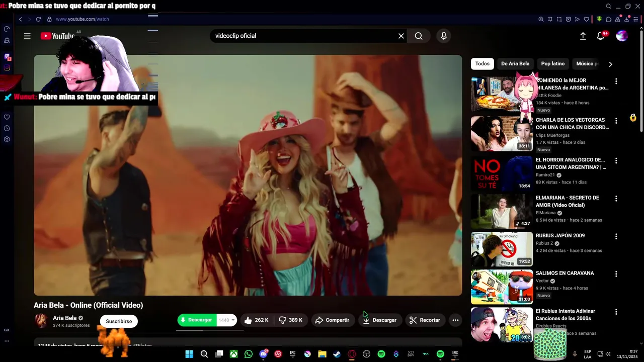Open options menu for CHARLA DE LOS VECTORGAS

(x=616, y=121)
